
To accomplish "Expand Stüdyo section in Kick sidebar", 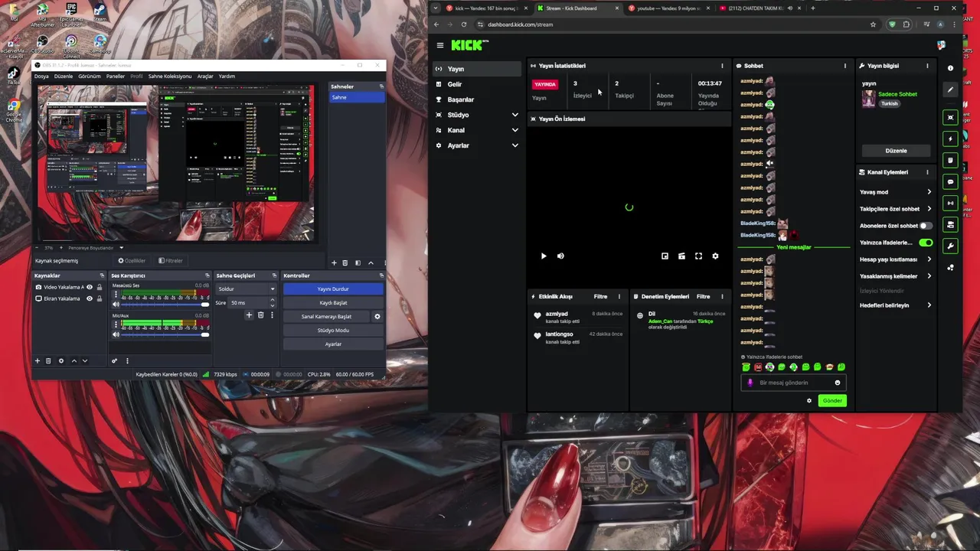I will pyautogui.click(x=514, y=115).
